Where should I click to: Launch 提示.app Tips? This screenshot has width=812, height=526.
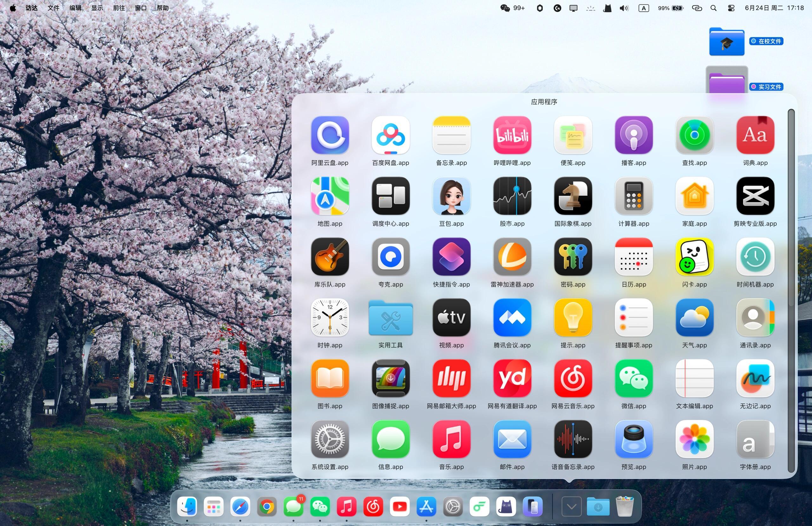click(573, 318)
